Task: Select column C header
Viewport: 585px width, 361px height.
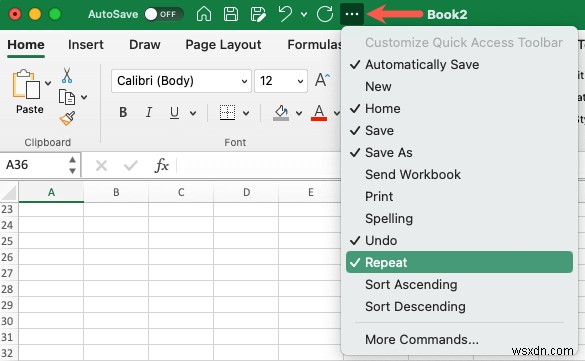Action: (181, 192)
